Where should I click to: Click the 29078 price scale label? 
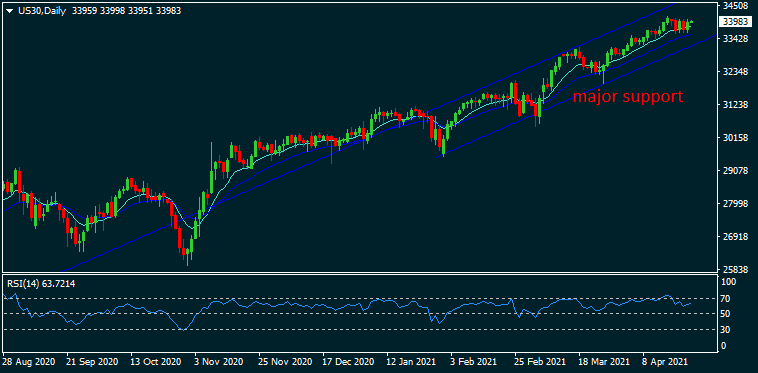point(736,171)
